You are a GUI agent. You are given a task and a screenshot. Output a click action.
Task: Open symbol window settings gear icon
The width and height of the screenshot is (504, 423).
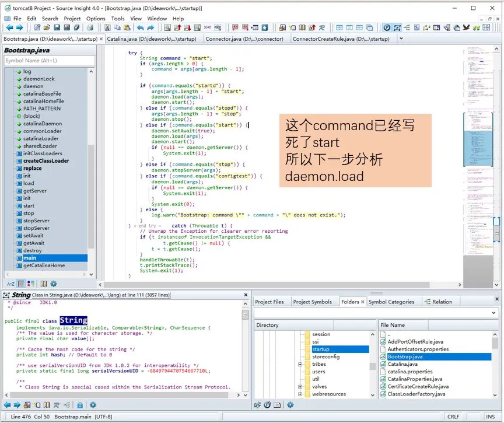[54, 284]
